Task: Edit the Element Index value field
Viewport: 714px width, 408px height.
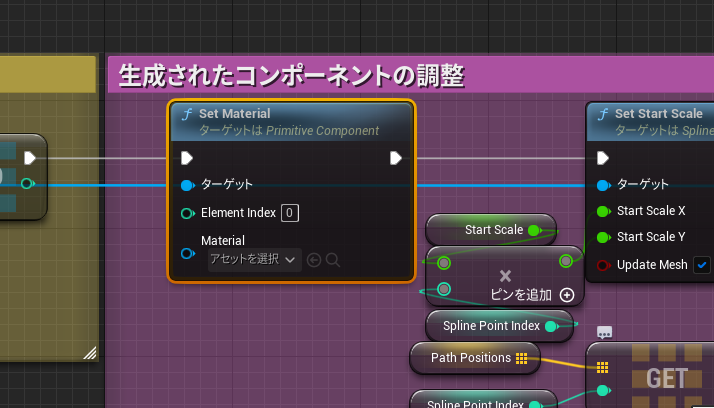Action: pos(290,213)
